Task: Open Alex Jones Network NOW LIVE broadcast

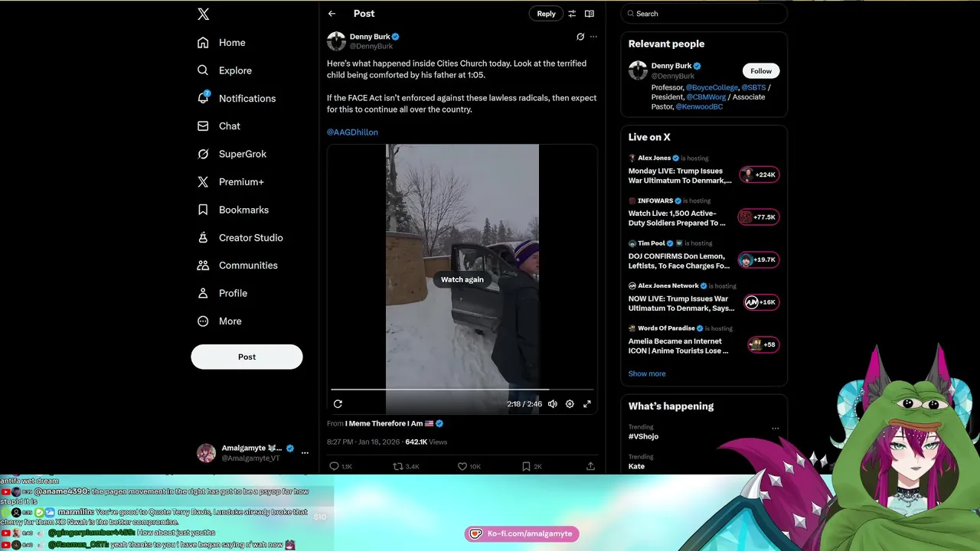Action: tap(681, 303)
